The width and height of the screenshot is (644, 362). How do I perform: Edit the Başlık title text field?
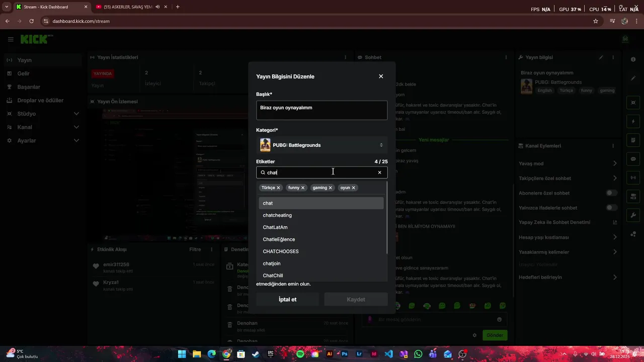pyautogui.click(x=322, y=111)
